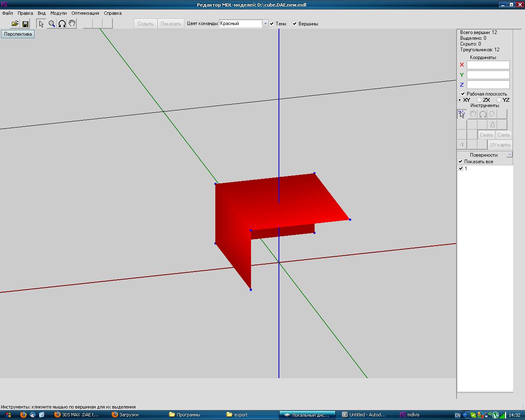The height and width of the screenshot is (420, 525).
Task: Select the arrow pointer tool in toolbar
Action: (x=41, y=24)
